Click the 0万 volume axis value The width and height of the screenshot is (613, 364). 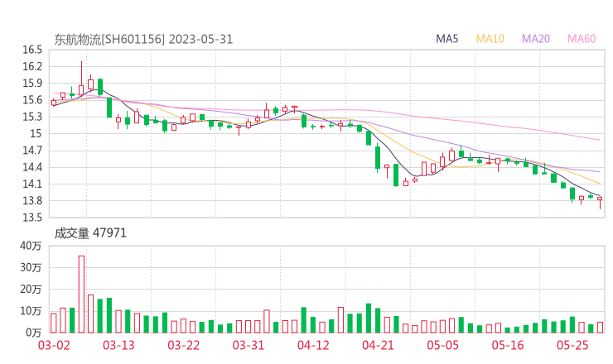[x=34, y=333]
